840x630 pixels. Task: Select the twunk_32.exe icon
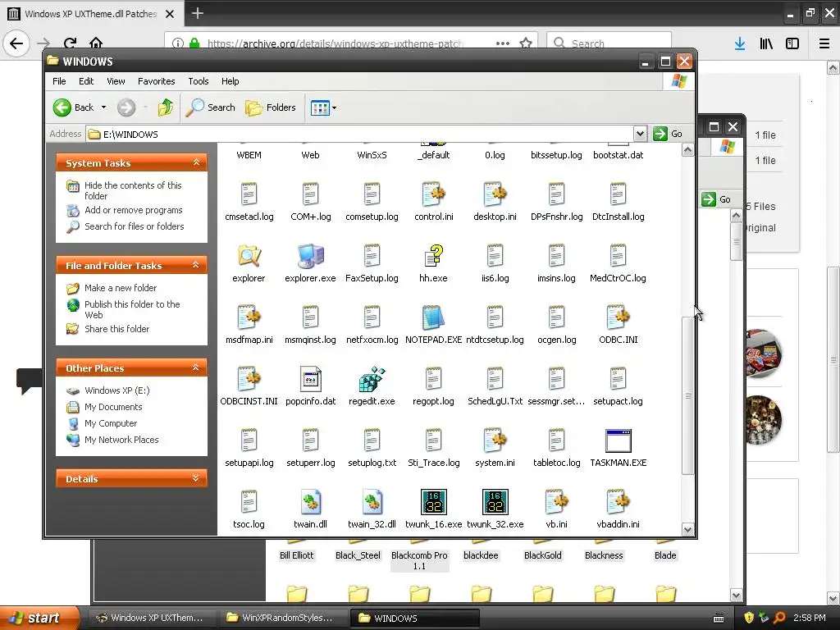pyautogui.click(x=495, y=503)
